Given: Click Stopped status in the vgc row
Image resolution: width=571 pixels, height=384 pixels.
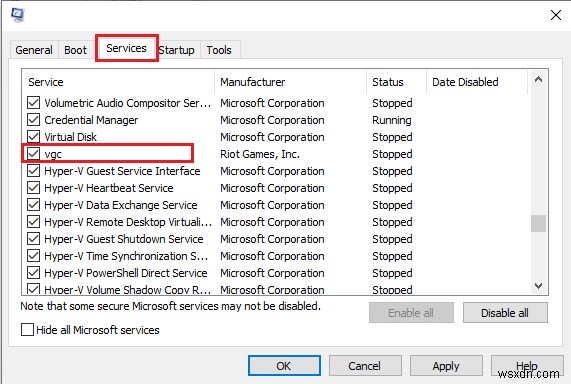Looking at the screenshot, I should [392, 154].
